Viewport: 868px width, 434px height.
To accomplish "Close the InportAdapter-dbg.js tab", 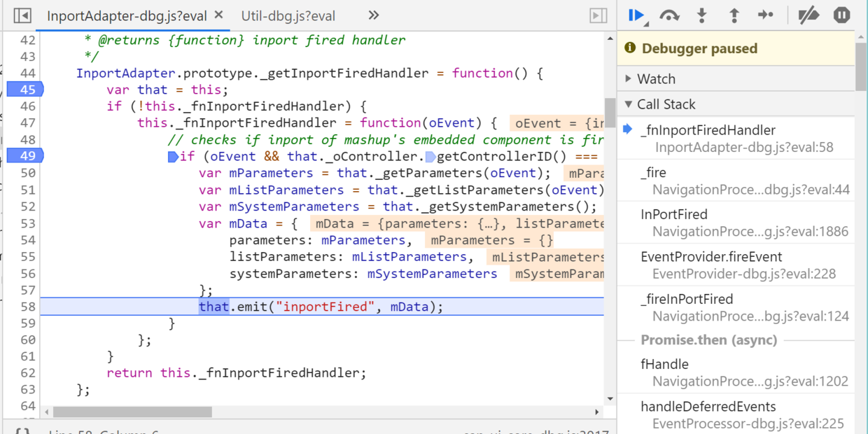I will click(218, 15).
